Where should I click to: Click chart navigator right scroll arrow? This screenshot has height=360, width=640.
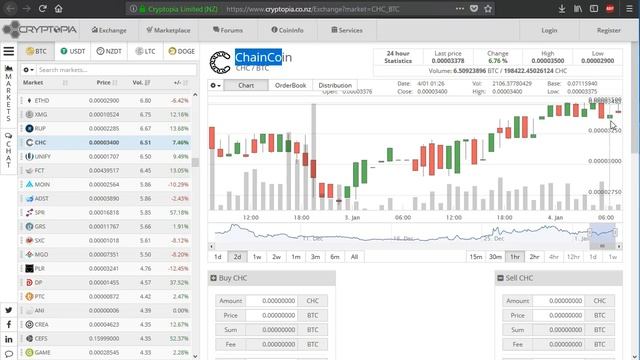tap(619, 246)
